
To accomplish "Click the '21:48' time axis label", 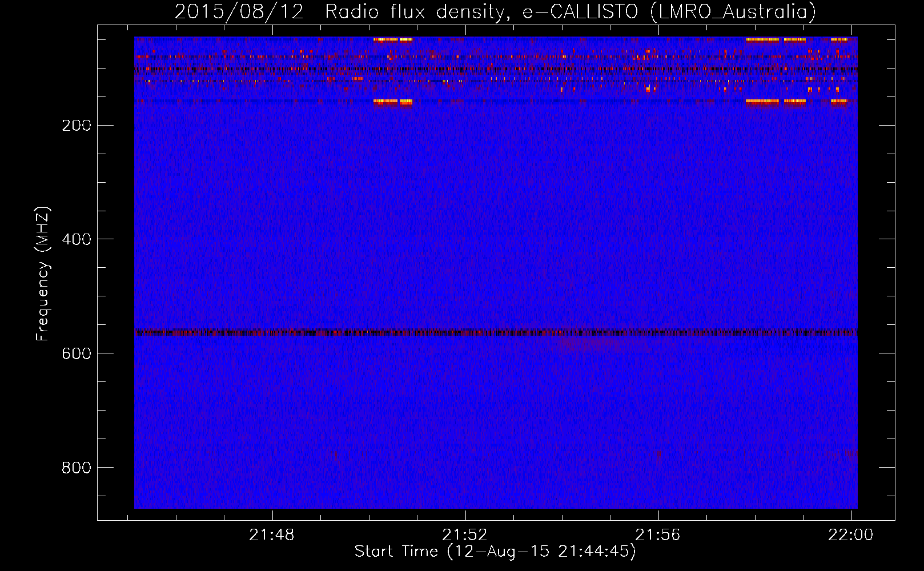I will [271, 535].
